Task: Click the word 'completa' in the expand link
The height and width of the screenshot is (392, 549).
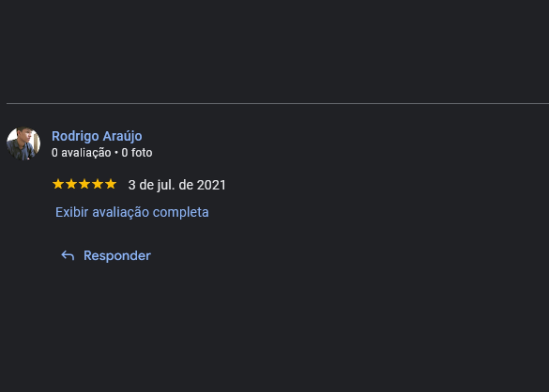Action: tap(181, 213)
